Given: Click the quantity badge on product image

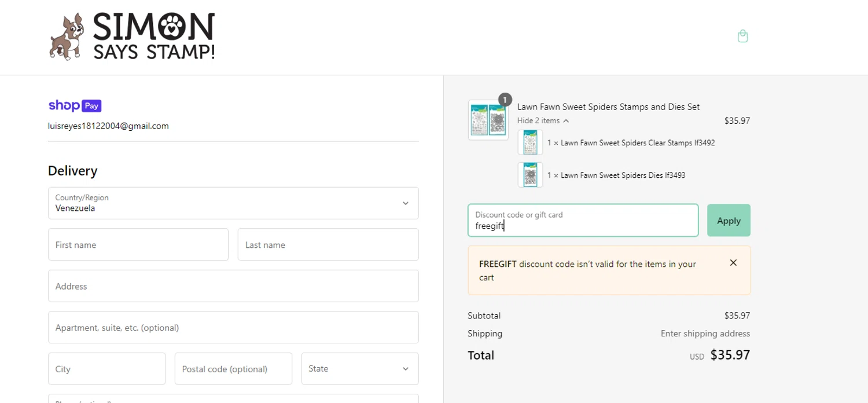Looking at the screenshot, I should [505, 100].
